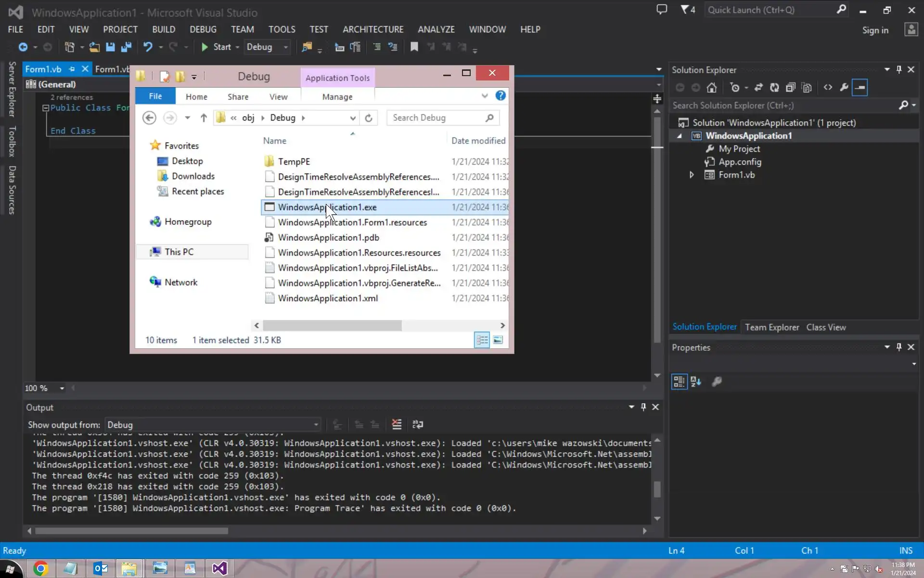Open the Show output from dropdown

[x=316, y=425]
